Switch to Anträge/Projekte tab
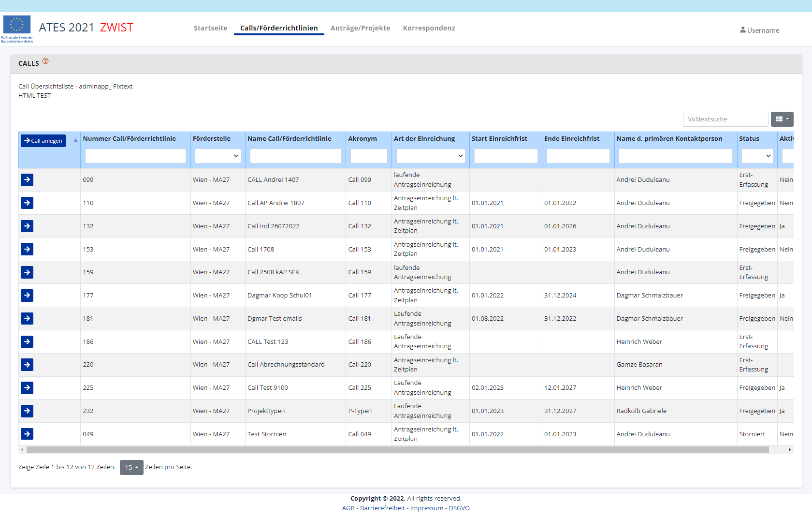 [360, 28]
